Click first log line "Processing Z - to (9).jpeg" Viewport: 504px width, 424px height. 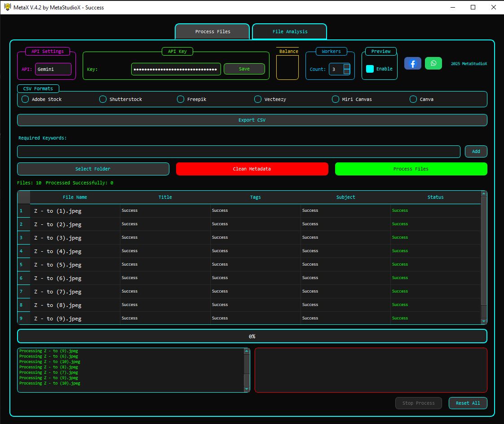coord(49,351)
